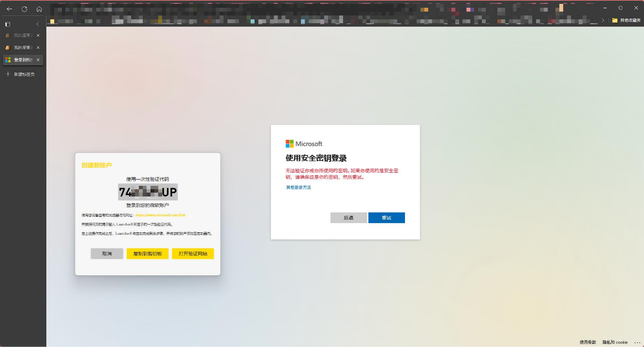Switch to the second 我的坚果云 tab
Screen dimensions: 644x347
pyautogui.click(x=23, y=47)
